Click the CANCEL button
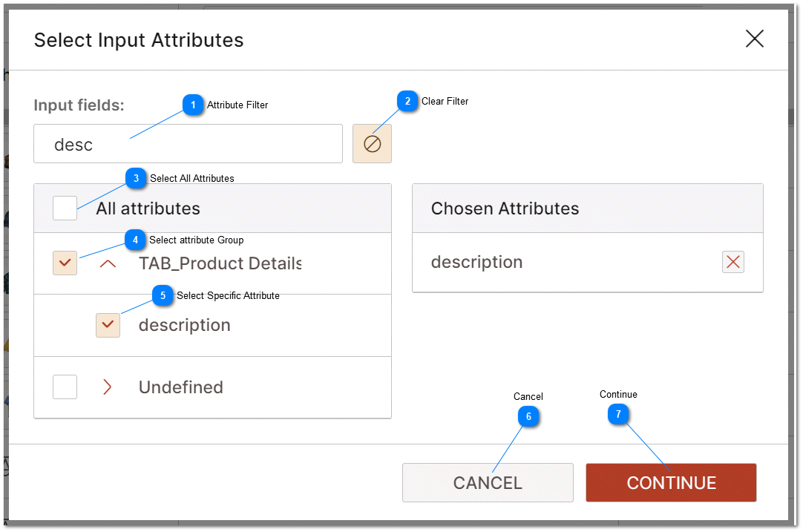Viewport: 803px width, 532px height. click(488, 482)
